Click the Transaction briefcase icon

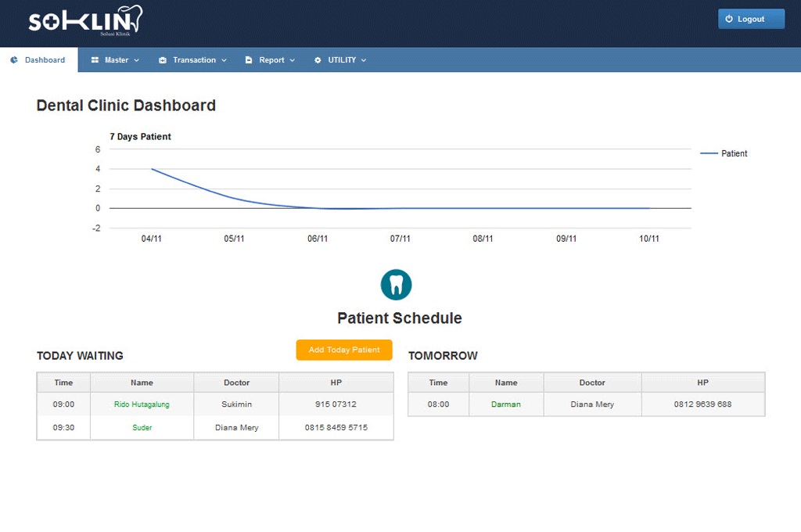pyautogui.click(x=163, y=60)
